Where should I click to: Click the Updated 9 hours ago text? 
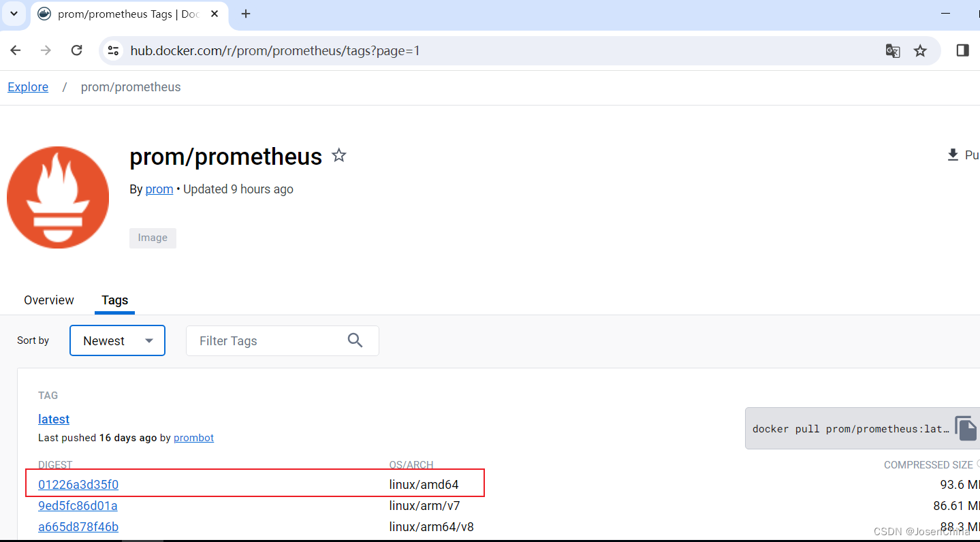[x=238, y=189]
